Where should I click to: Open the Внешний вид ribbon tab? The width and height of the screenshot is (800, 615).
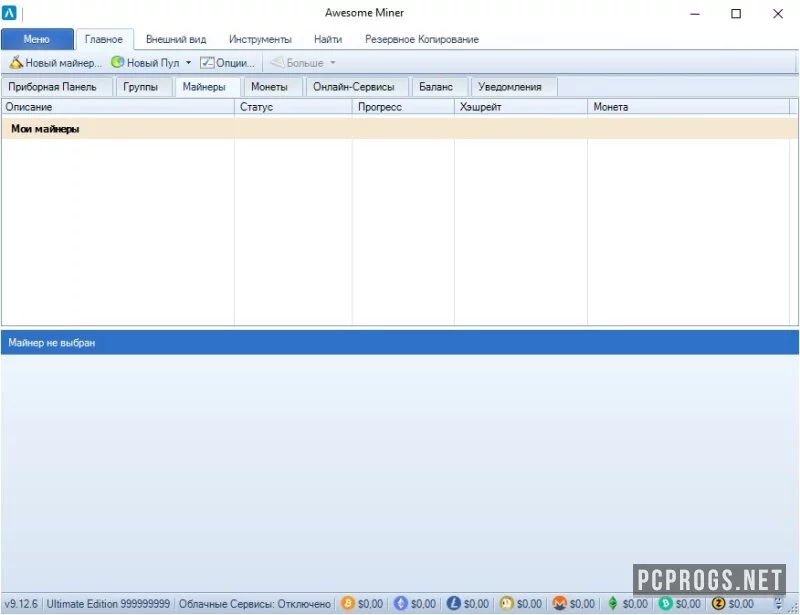(x=176, y=39)
